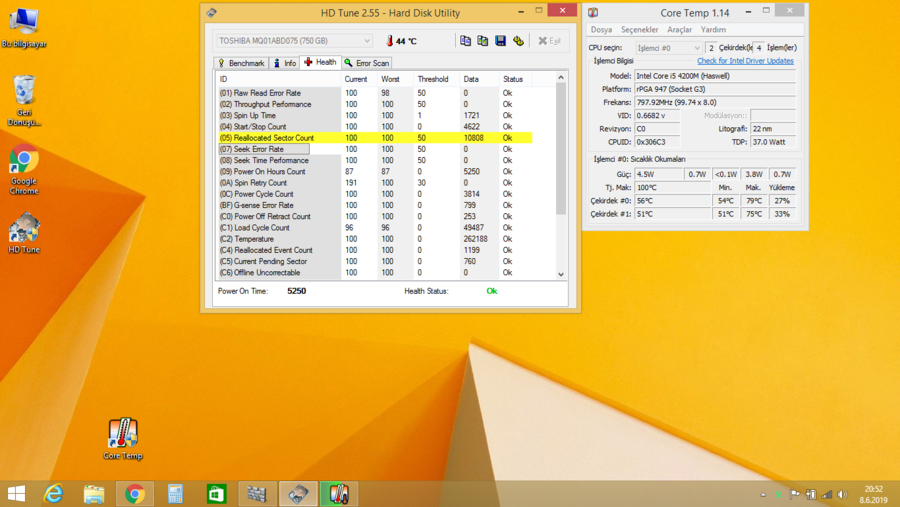
Task: Click the battery power tray icon
Action: point(811,494)
